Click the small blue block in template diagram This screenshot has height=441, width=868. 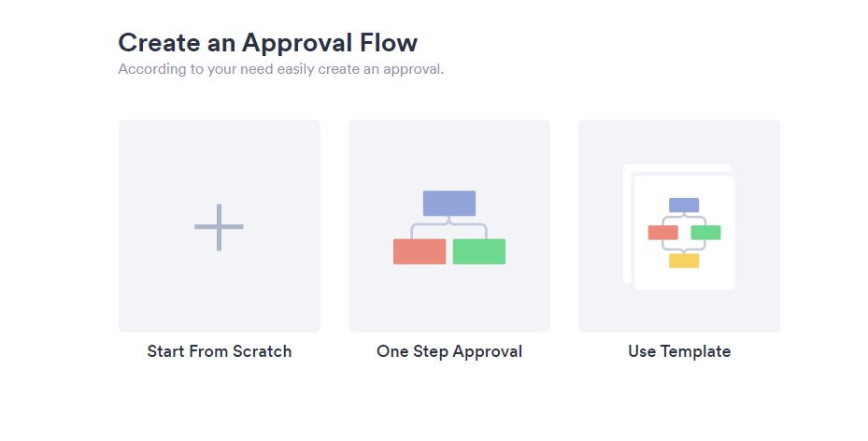click(x=684, y=206)
